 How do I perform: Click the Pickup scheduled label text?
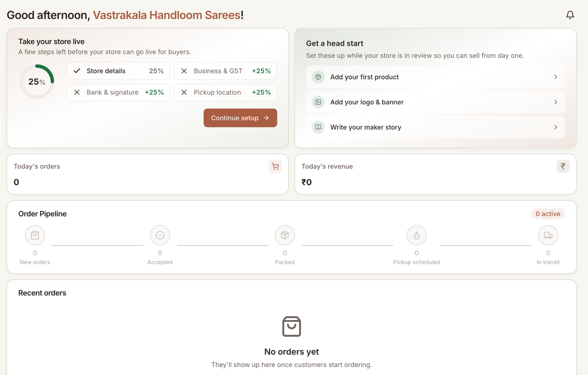(417, 262)
